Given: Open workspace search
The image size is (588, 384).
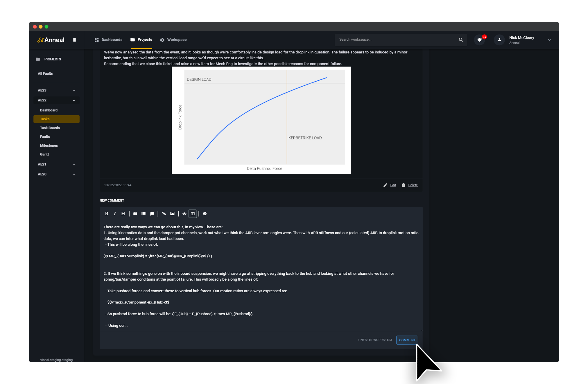Looking at the screenshot, I should [x=461, y=40].
